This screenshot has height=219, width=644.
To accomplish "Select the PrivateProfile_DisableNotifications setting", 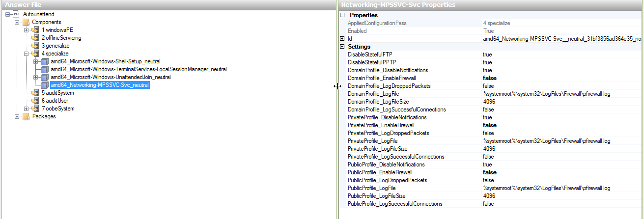I will pyautogui.click(x=387, y=117).
